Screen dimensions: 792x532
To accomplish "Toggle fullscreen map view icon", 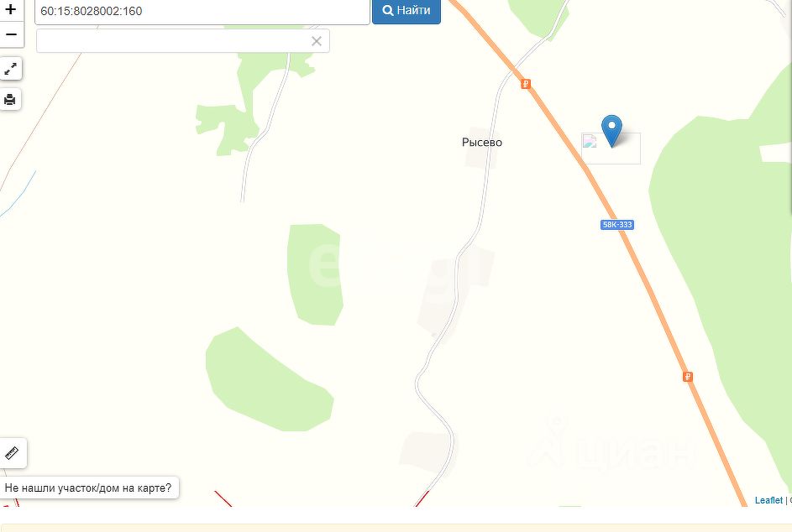I will 11,69.
